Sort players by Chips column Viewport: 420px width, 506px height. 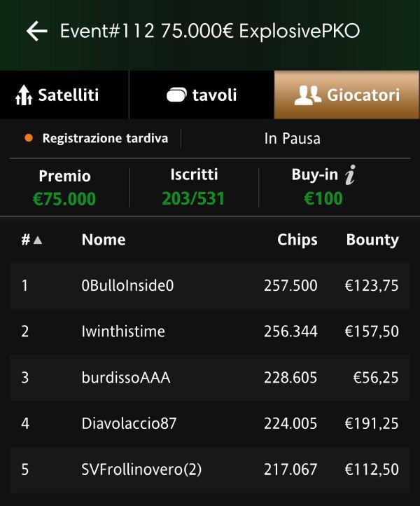[x=297, y=240]
